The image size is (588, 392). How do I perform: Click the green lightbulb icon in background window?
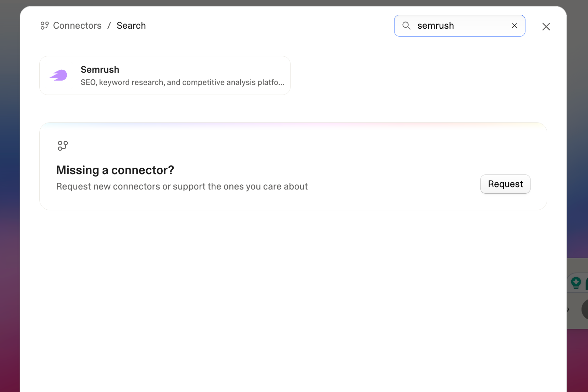pyautogui.click(x=576, y=283)
